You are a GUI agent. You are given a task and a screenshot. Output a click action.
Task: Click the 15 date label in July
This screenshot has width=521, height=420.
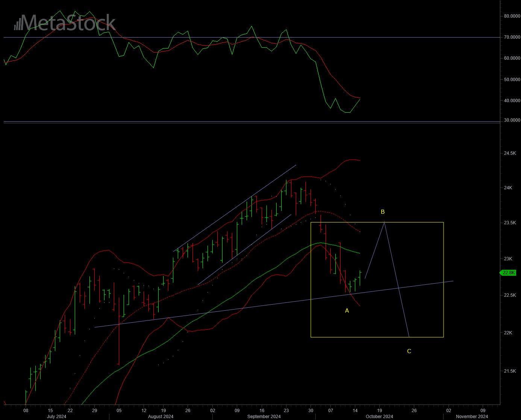[x=50, y=411]
